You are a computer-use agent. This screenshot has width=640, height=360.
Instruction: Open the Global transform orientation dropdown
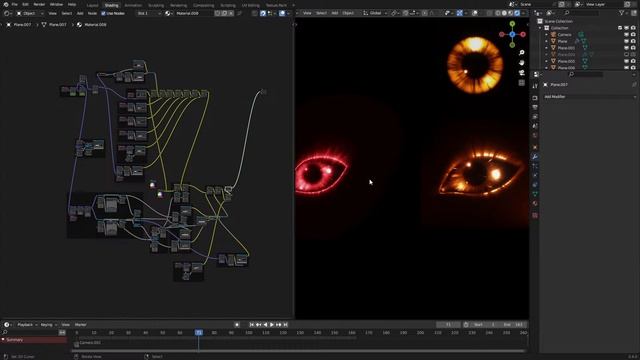[x=375, y=13]
